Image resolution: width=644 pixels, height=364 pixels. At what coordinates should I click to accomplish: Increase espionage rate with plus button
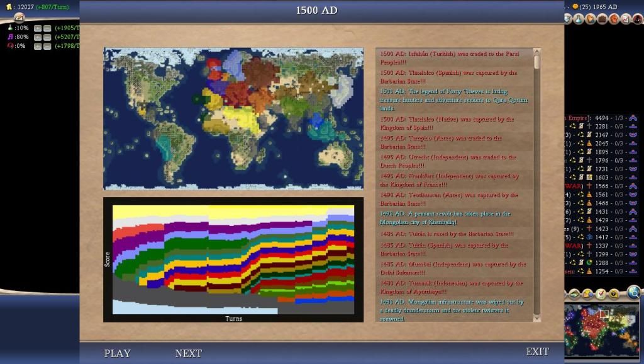click(x=38, y=46)
